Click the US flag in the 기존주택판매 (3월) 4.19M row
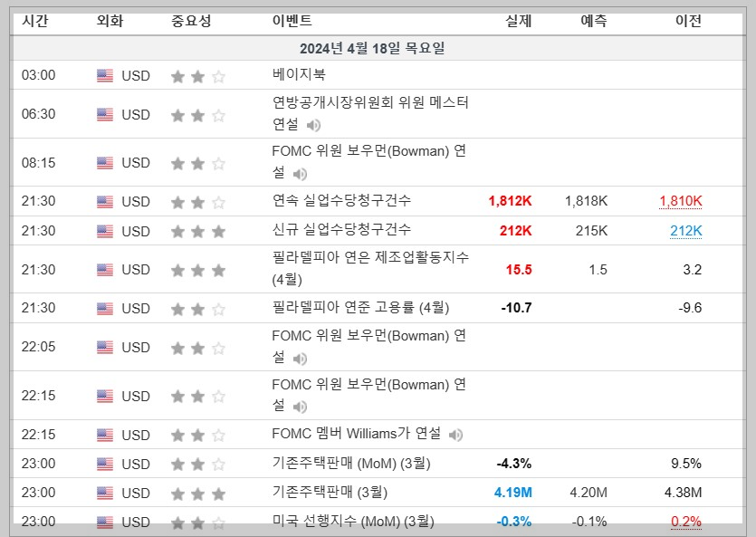 point(105,494)
